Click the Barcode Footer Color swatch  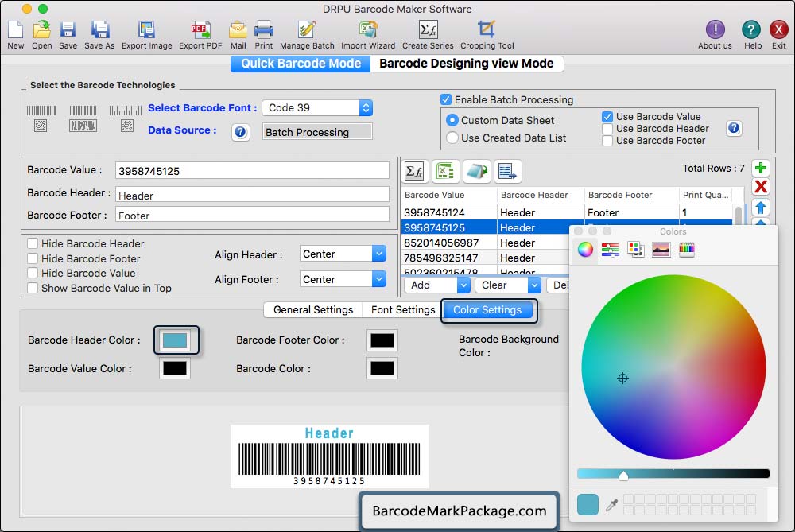point(382,340)
